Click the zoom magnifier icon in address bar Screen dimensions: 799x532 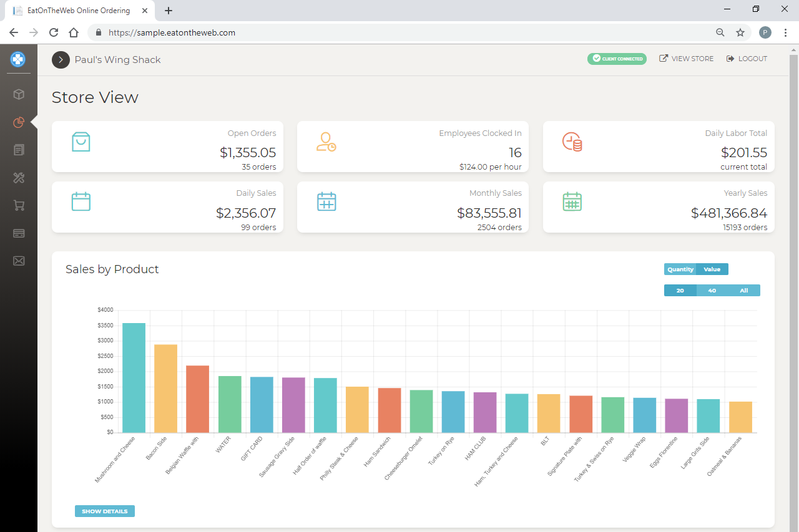[x=720, y=32]
